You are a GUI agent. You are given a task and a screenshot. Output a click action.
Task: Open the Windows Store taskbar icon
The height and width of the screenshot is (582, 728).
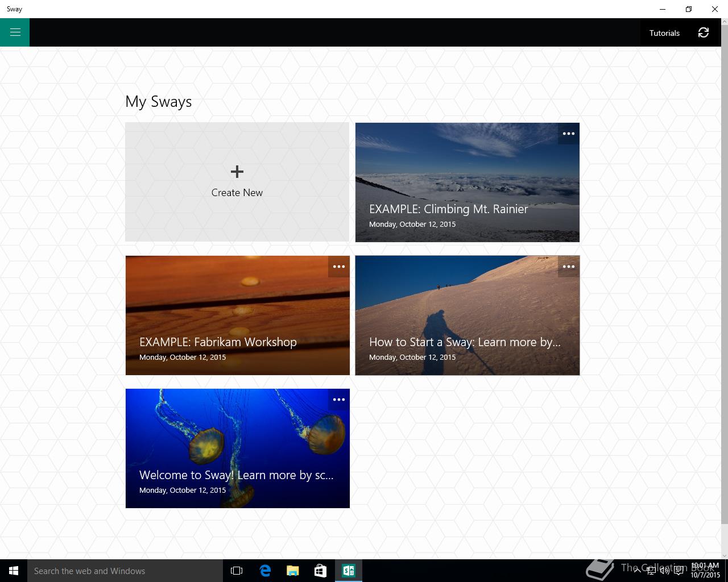click(x=321, y=571)
